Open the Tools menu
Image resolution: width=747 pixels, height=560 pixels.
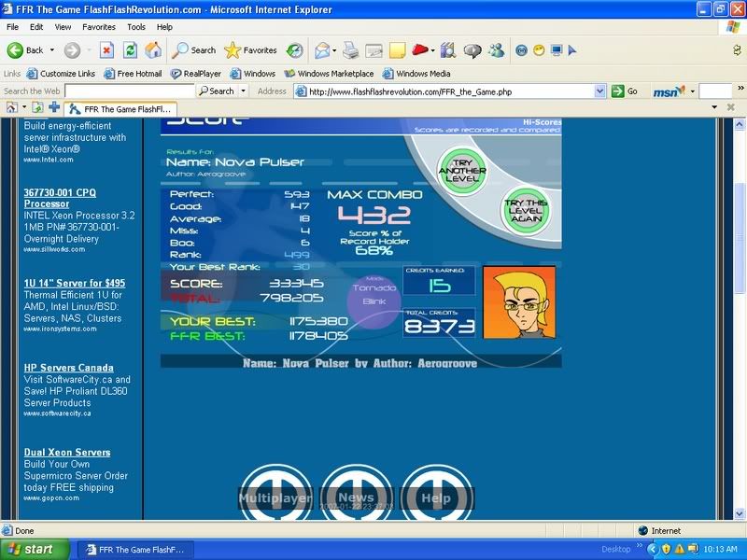136,27
